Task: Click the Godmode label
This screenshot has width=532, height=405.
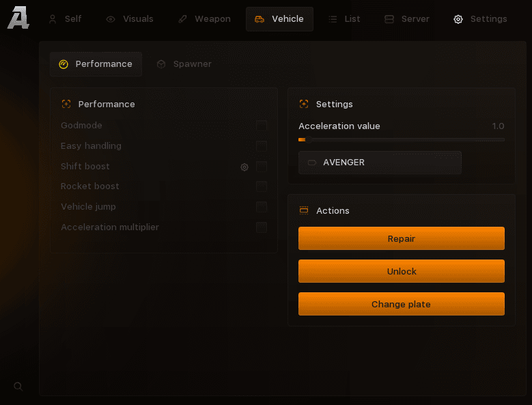Action: coord(81,126)
